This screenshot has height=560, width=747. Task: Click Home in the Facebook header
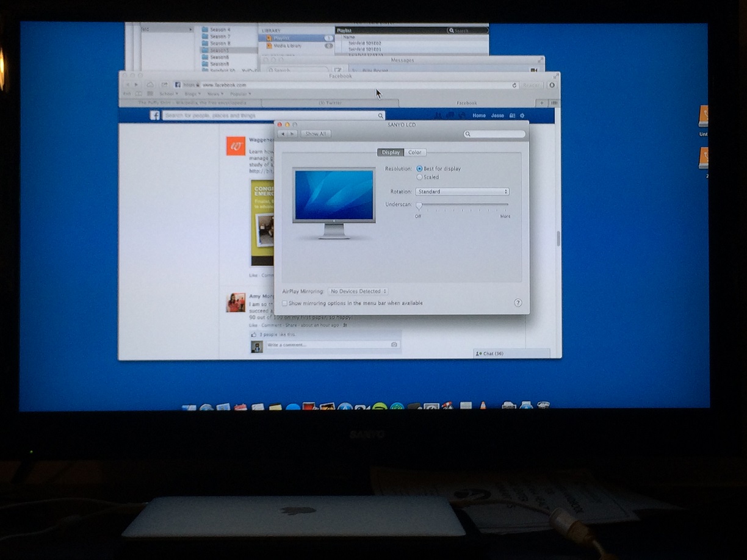479,115
